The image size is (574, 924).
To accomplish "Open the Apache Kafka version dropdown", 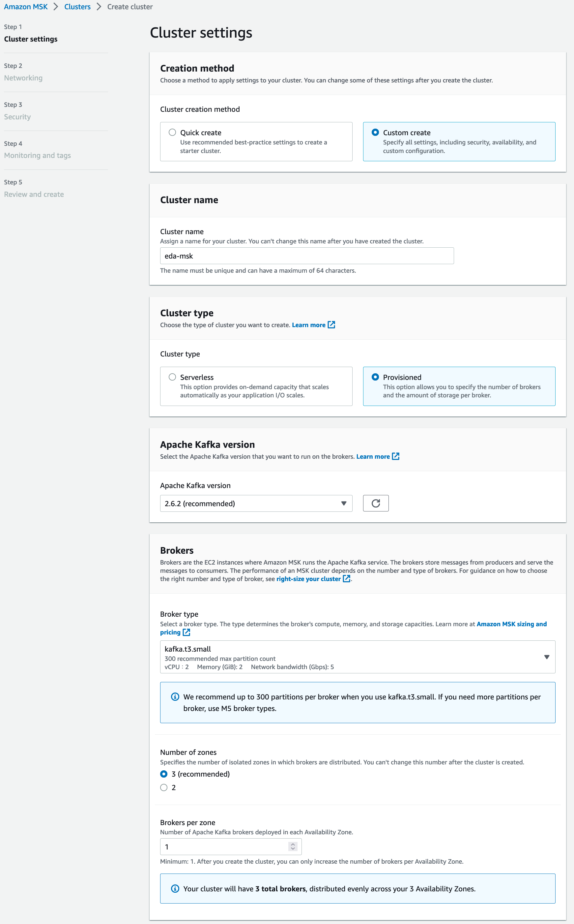I will pos(256,504).
